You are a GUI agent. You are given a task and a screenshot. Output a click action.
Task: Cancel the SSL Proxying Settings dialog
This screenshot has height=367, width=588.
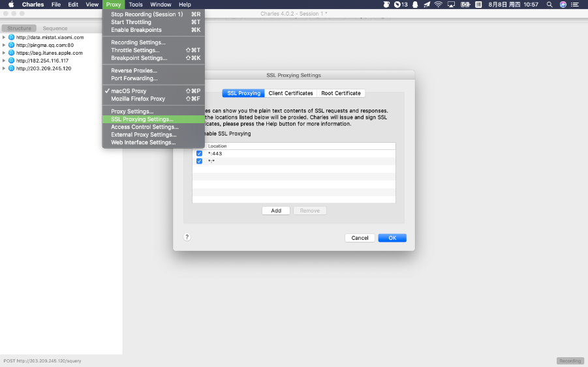pos(360,238)
